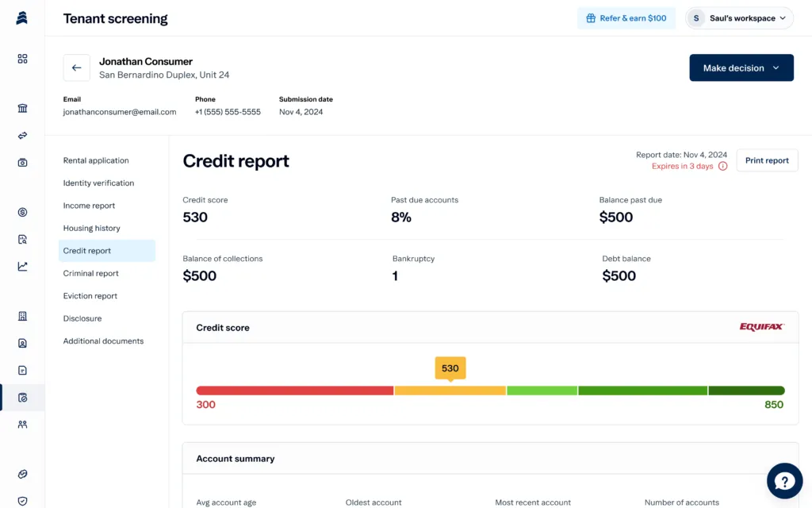Viewport: 812px width, 508px height.
Task: Switch to the Criminal report section
Action: tap(91, 273)
